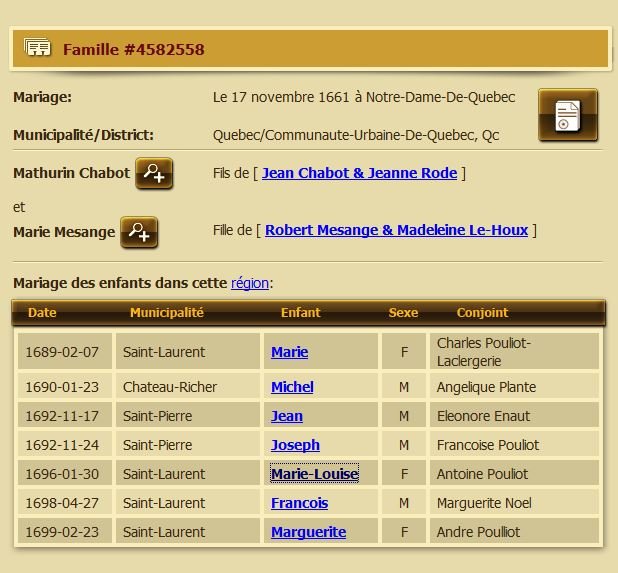Select date cell 1692-11-24
This screenshot has width=618, height=573.
coord(65,445)
